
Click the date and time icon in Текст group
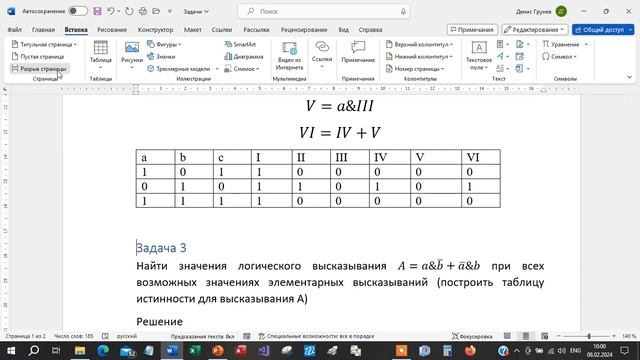(x=520, y=56)
